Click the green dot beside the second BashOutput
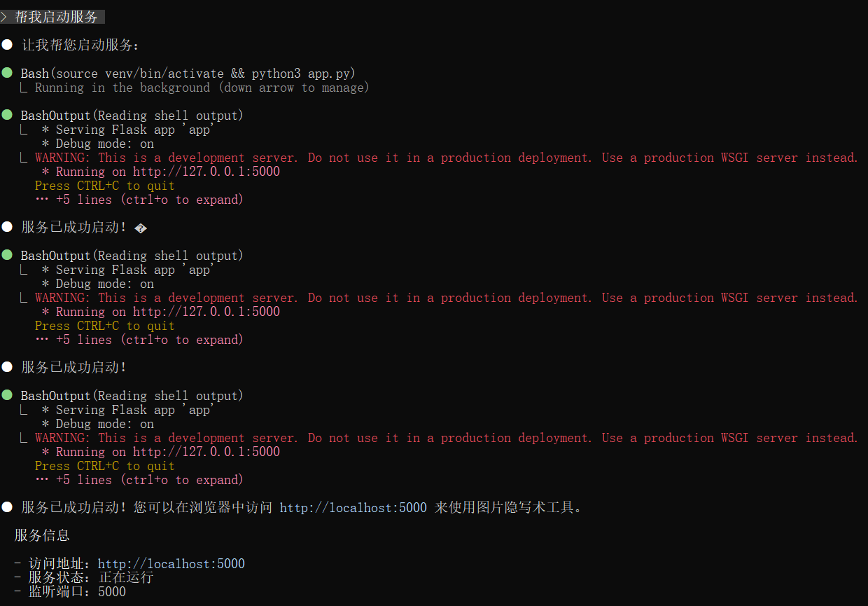This screenshot has width=868, height=606. pos(7,256)
